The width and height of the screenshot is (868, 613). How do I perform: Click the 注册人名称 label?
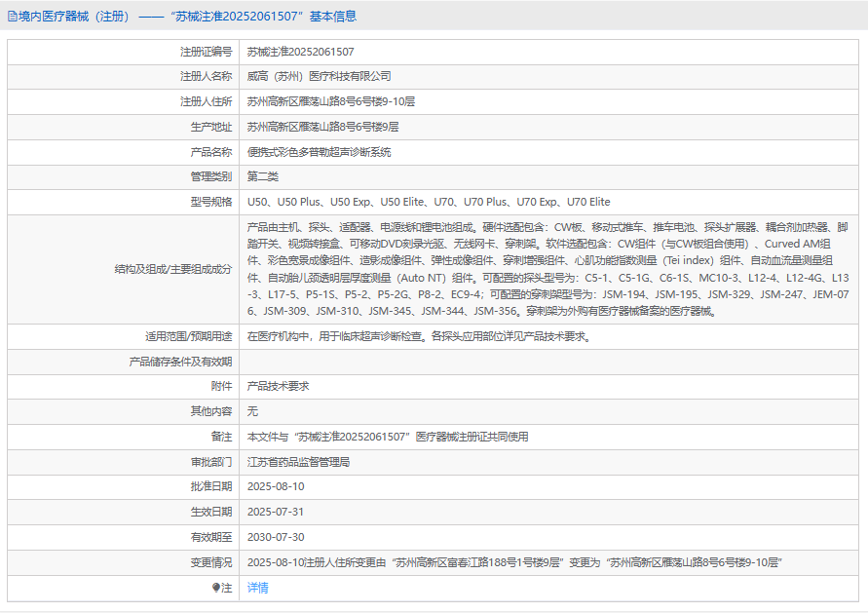[206, 76]
